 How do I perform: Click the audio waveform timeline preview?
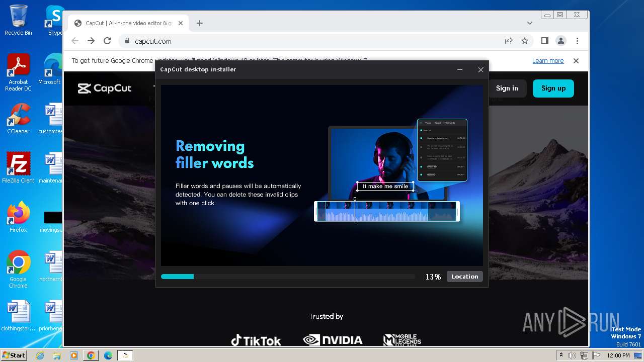click(x=387, y=211)
